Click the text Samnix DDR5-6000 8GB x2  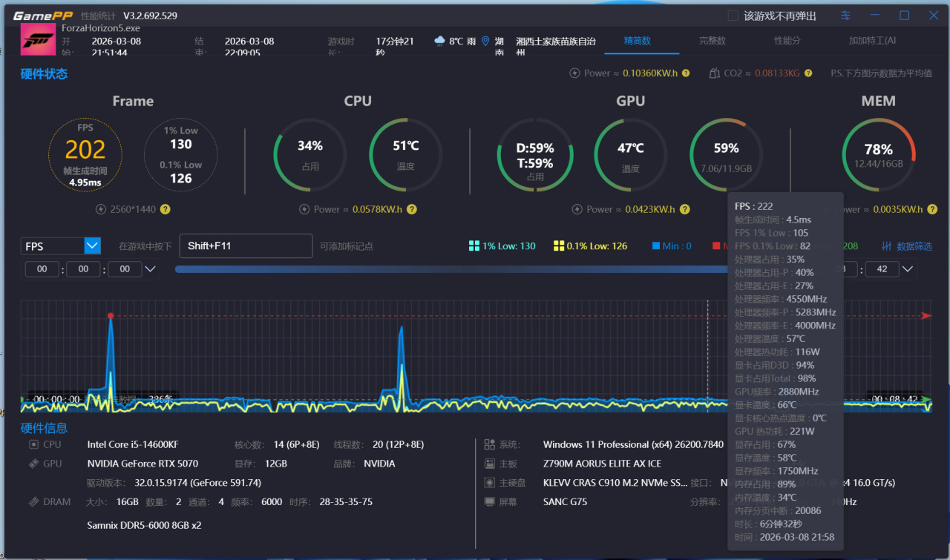(x=144, y=525)
